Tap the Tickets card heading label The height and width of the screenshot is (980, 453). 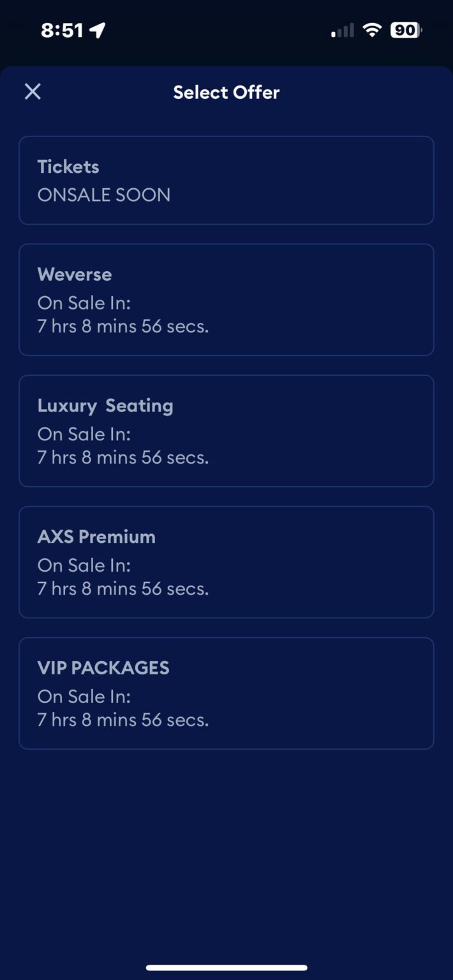click(x=68, y=167)
